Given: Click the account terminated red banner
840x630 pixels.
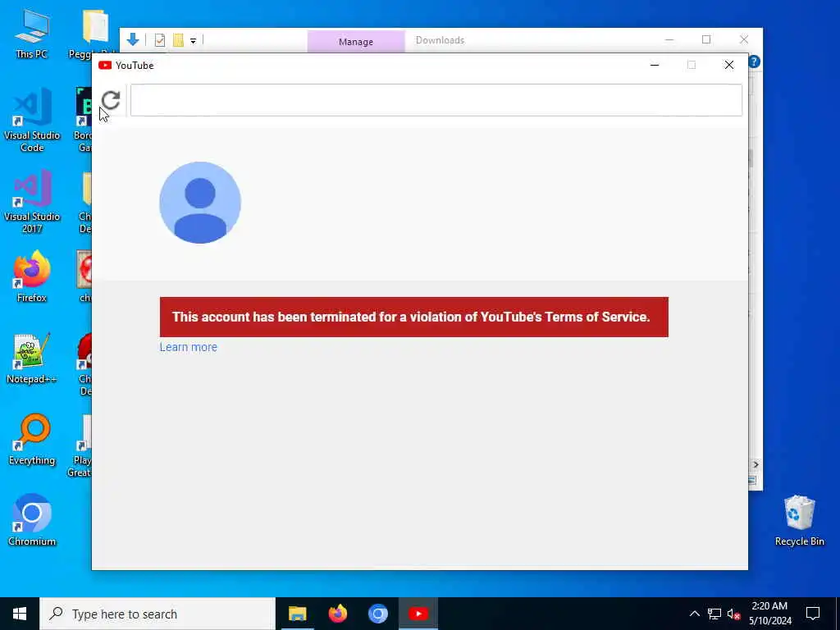Looking at the screenshot, I should (x=413, y=317).
